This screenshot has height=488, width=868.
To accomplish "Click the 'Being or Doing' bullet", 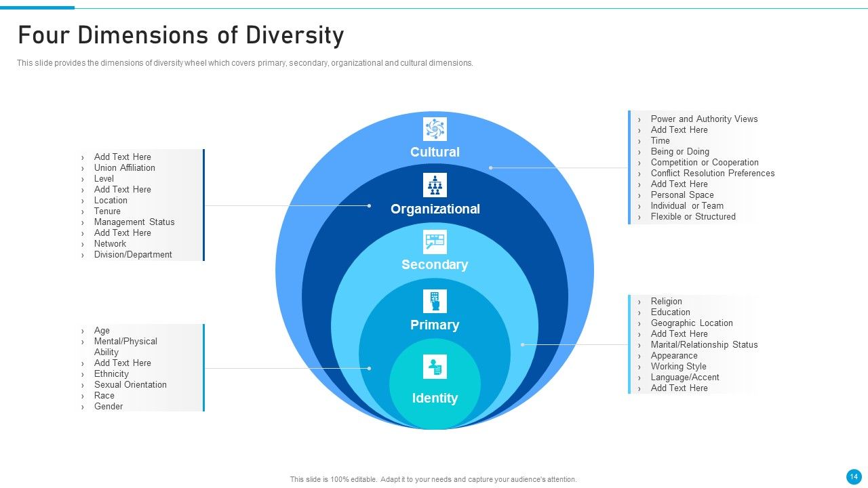I will 679,152.
